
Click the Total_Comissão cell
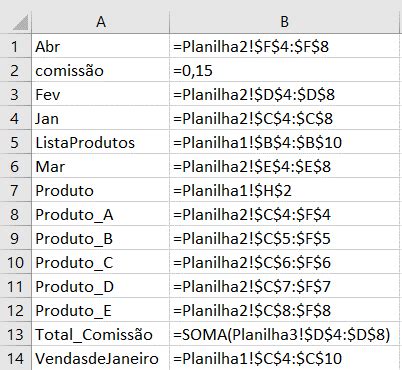(101, 334)
